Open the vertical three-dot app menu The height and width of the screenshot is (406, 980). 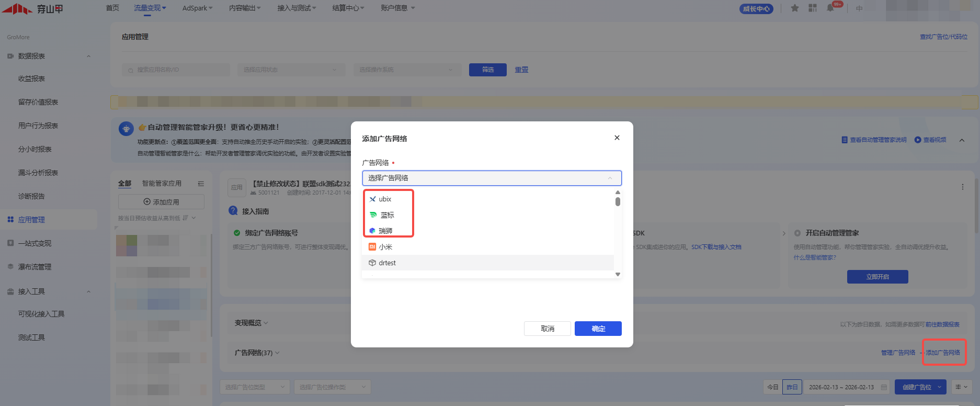(962, 187)
